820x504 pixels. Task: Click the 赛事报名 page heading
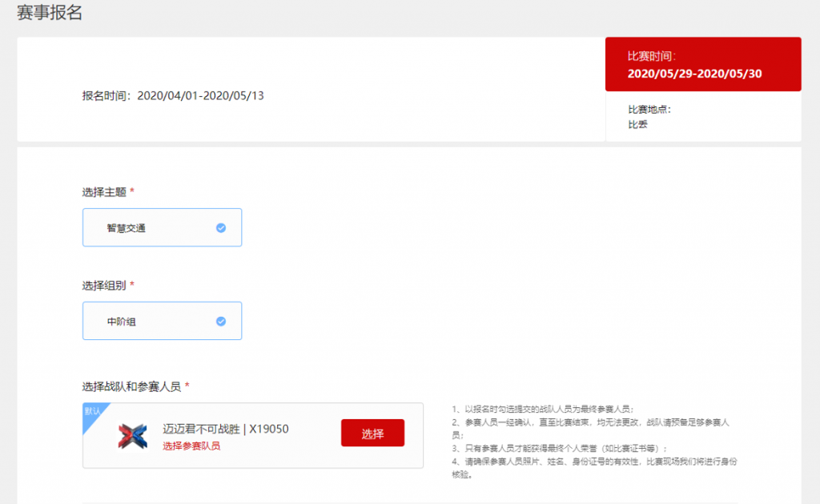coord(50,13)
